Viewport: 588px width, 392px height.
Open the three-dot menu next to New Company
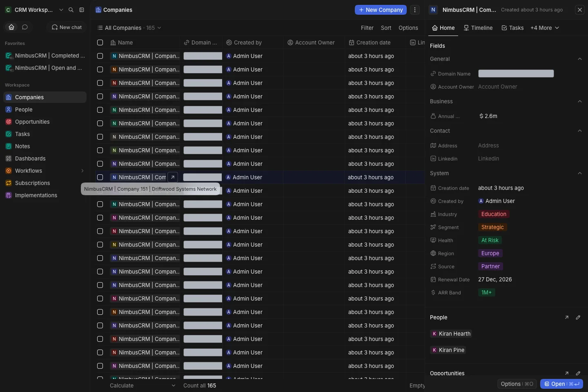click(x=415, y=10)
